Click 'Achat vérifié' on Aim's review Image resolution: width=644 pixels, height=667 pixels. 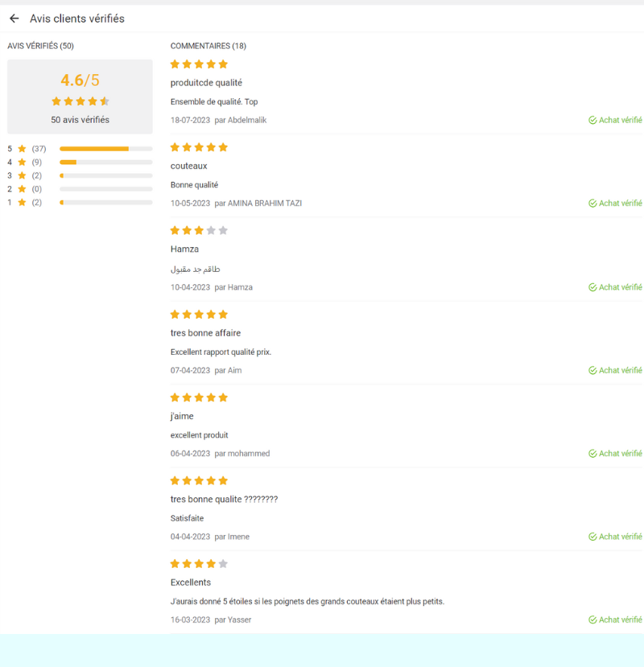[x=620, y=370]
